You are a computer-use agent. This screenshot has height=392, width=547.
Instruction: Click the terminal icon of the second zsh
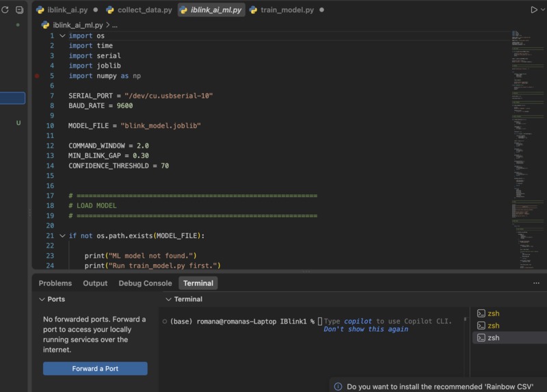[x=481, y=326]
